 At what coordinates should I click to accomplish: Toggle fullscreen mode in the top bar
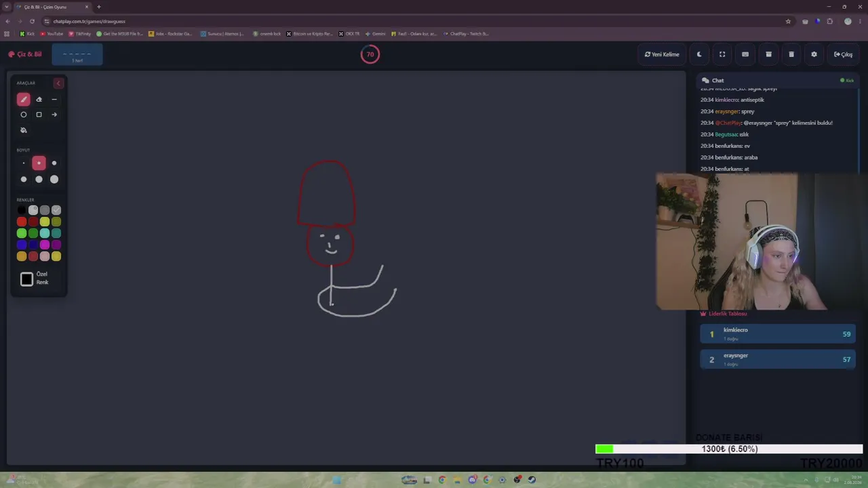[722, 54]
